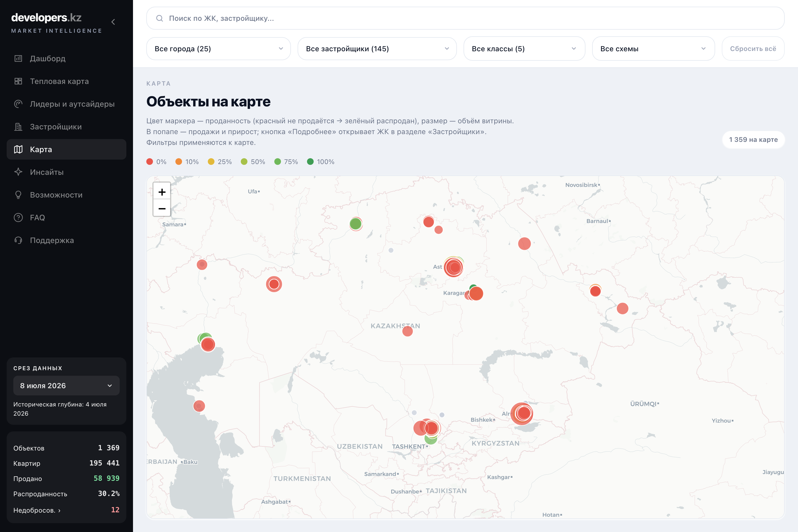Zoom out the map with minus button
Image resolution: width=798 pixels, height=532 pixels.
162,208
